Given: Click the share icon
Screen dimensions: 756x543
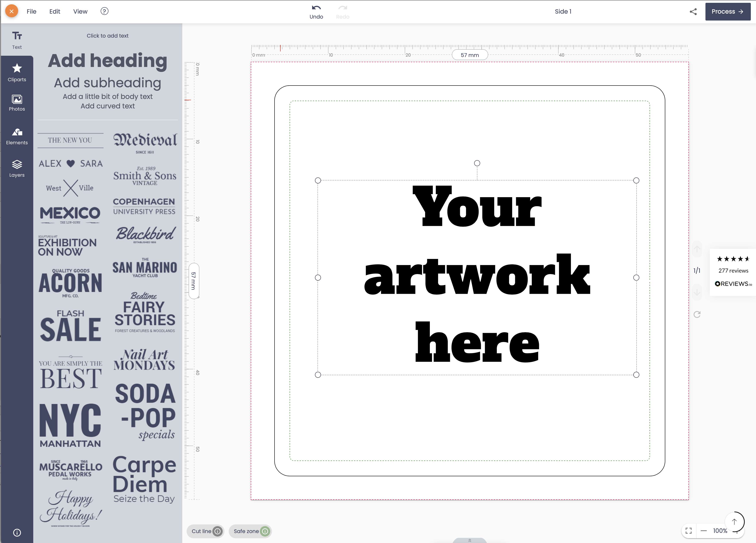Looking at the screenshot, I should pos(693,12).
